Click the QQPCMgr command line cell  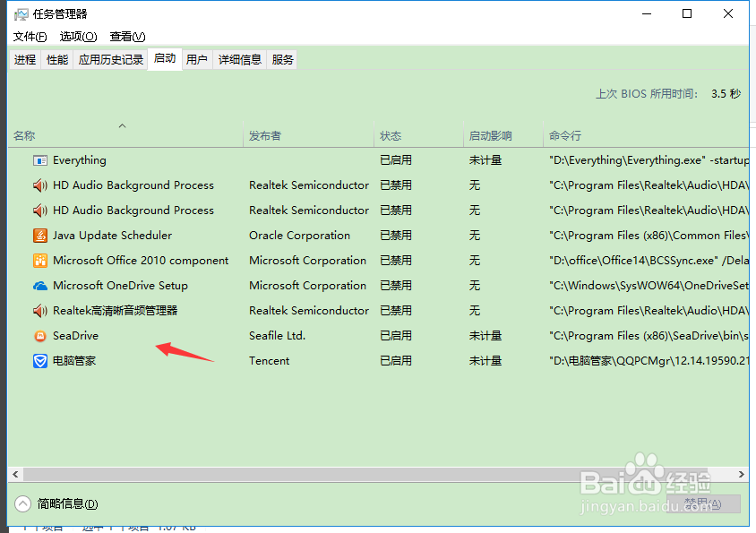click(x=649, y=361)
